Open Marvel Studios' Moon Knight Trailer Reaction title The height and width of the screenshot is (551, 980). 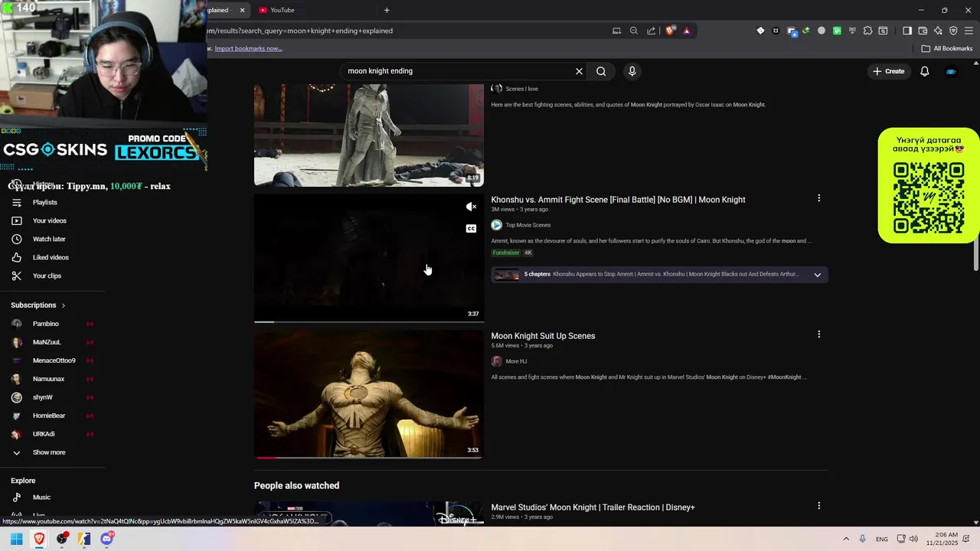[x=593, y=507]
